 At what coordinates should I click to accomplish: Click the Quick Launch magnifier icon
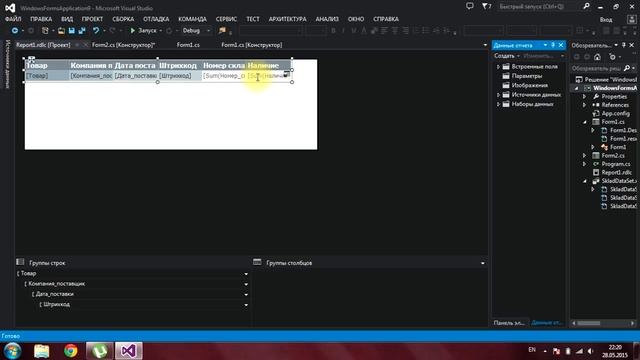[x=586, y=6]
